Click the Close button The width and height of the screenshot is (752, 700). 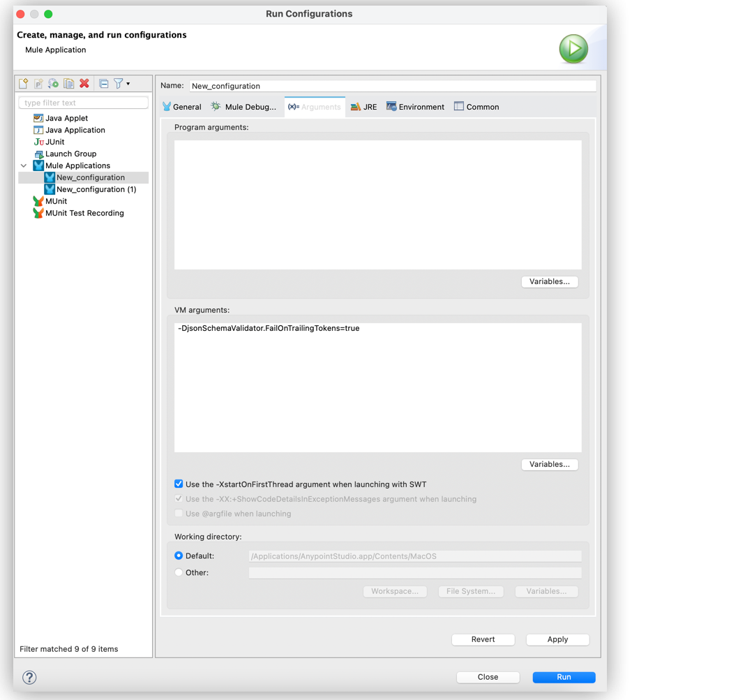[488, 677]
